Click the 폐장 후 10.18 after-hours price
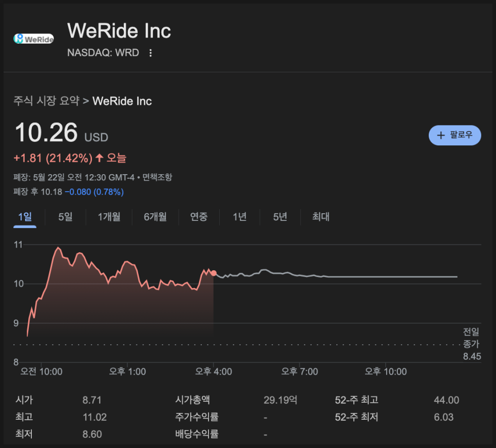This screenshot has height=448, width=496. click(38, 192)
